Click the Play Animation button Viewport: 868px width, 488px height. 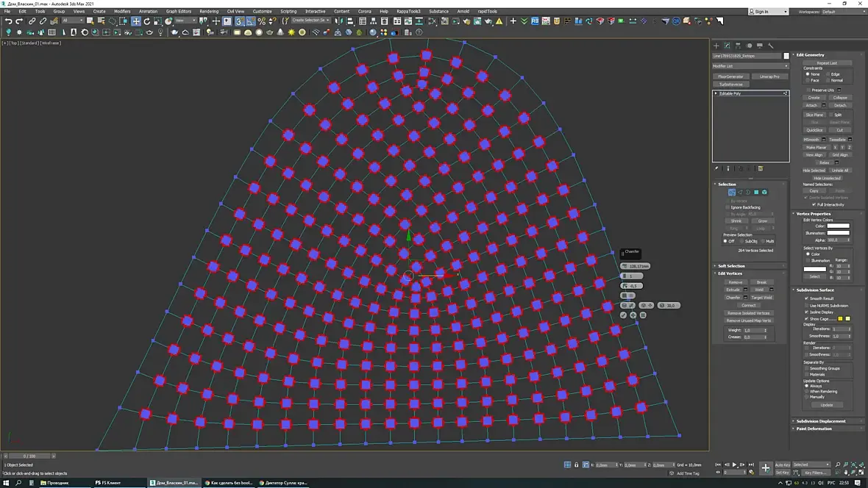(x=734, y=464)
